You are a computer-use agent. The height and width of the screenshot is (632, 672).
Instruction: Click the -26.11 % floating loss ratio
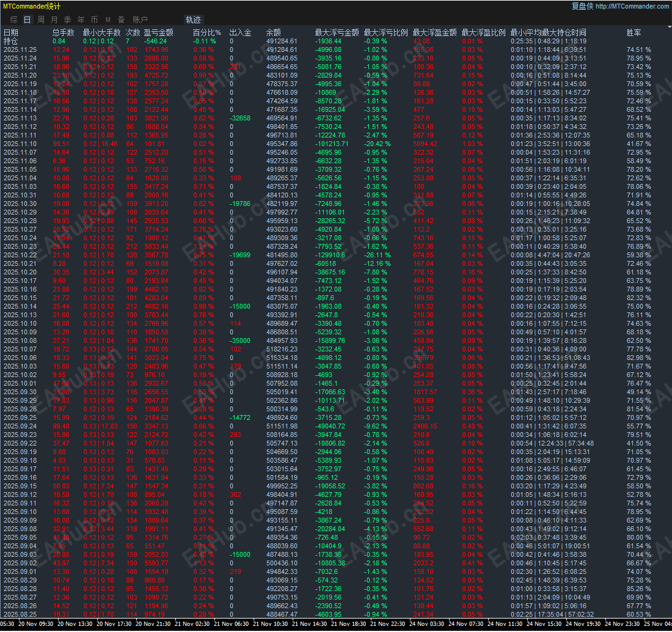(377, 255)
